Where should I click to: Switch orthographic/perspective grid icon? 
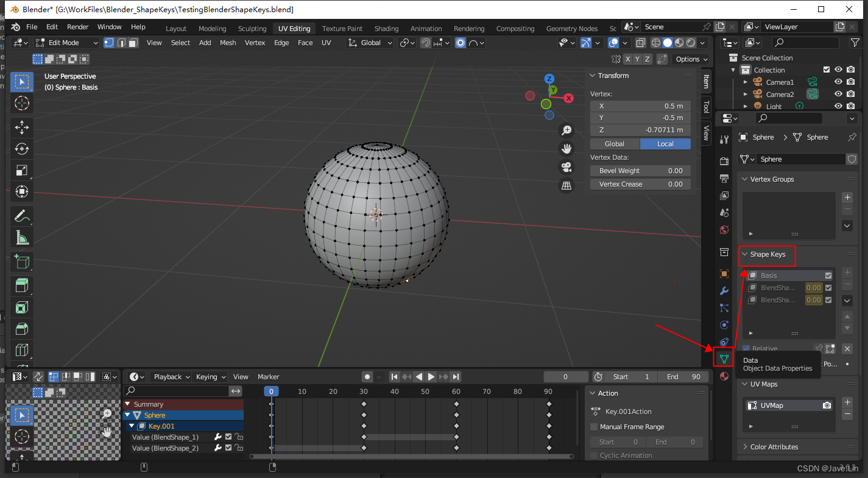[x=566, y=186]
